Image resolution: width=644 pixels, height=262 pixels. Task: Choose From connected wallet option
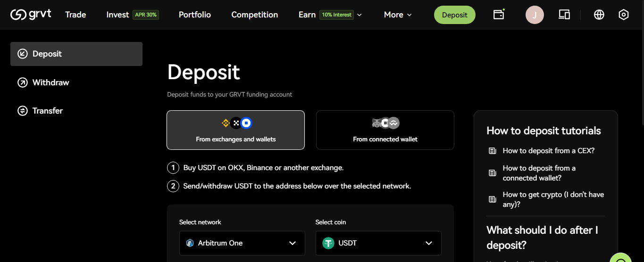[x=385, y=130]
